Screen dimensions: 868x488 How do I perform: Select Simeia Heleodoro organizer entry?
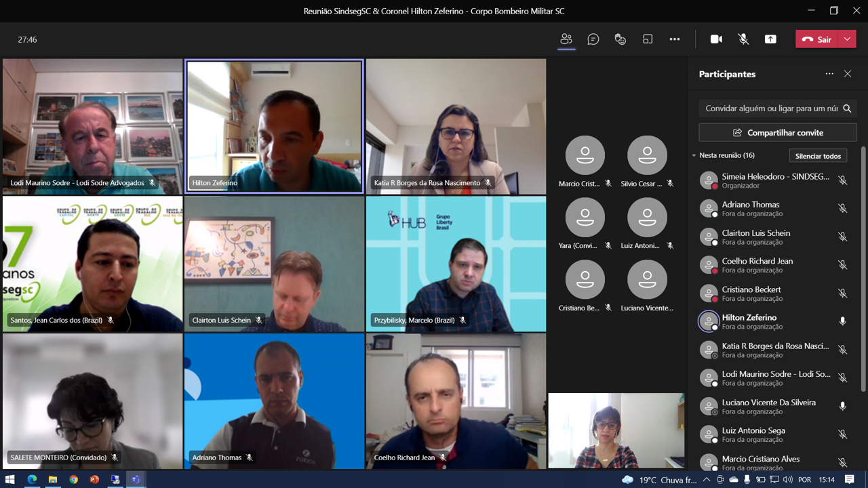(x=773, y=180)
